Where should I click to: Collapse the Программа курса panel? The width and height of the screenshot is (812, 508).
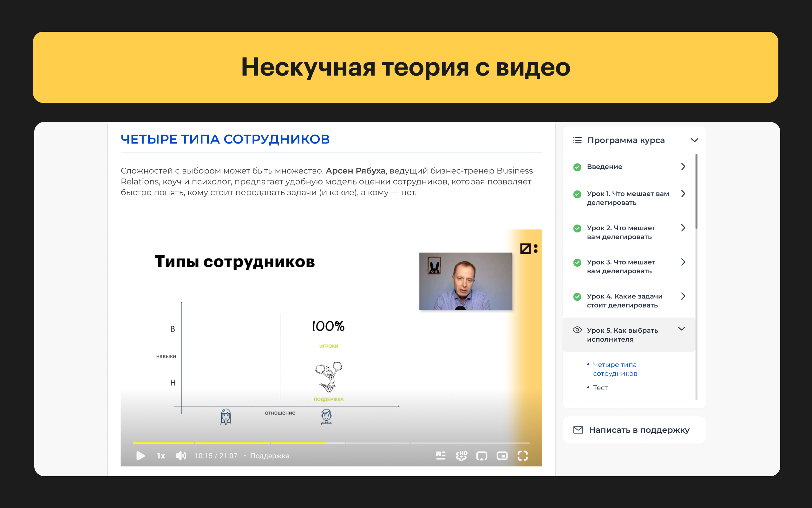[x=694, y=140]
